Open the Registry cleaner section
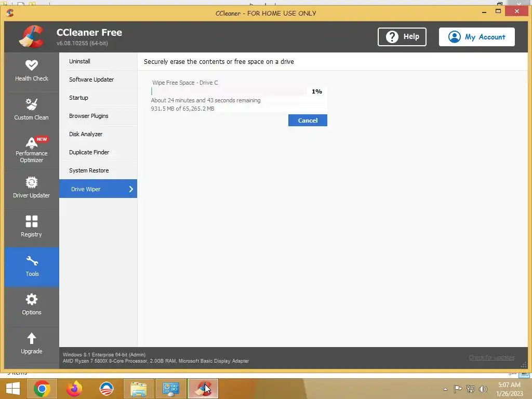This screenshot has width=532, height=399. click(x=32, y=228)
